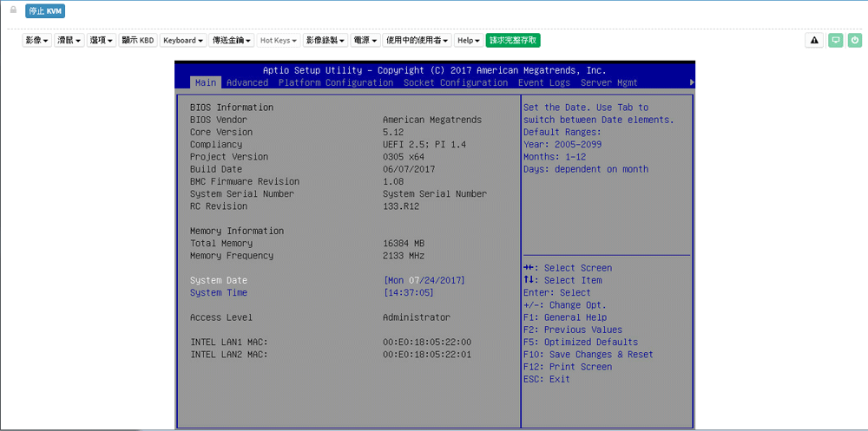Expand the Keyboard dropdown
The image size is (868, 431).
click(x=183, y=41)
